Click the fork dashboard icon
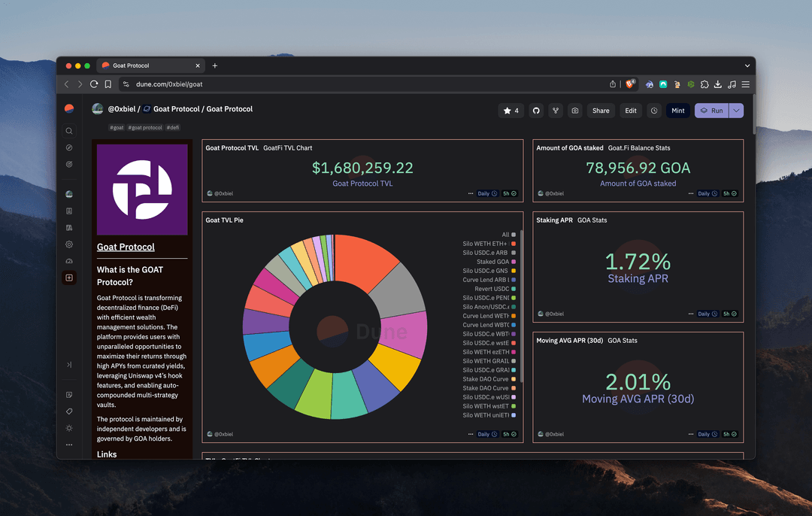 [x=556, y=111]
